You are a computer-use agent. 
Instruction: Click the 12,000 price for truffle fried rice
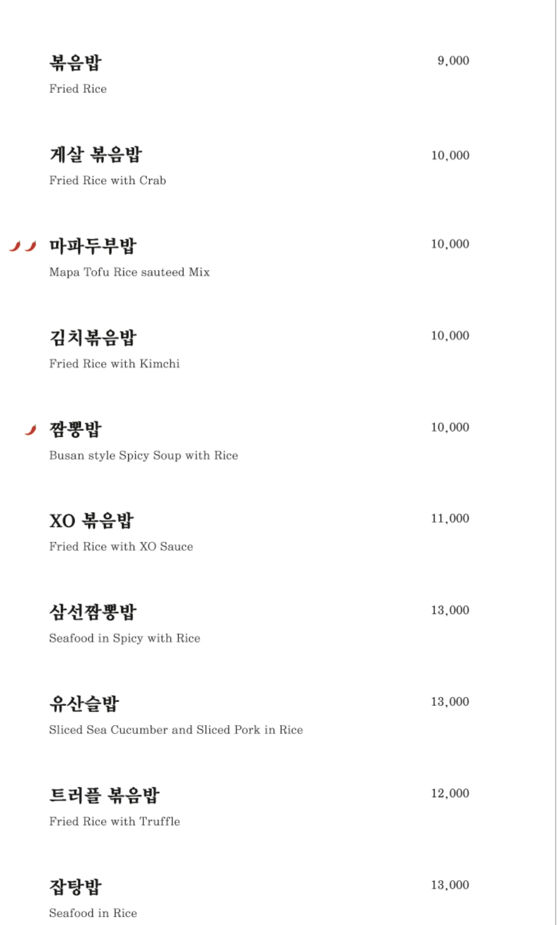450,794
